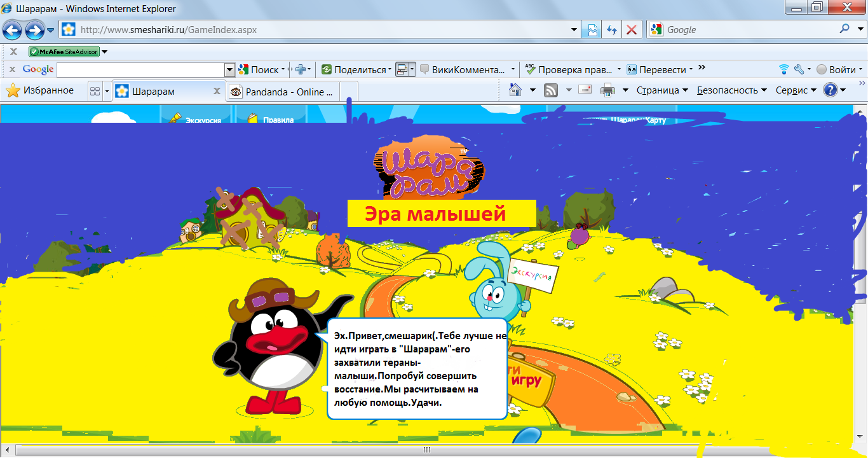Open a new tab with the blank tab button

pyautogui.click(x=349, y=92)
